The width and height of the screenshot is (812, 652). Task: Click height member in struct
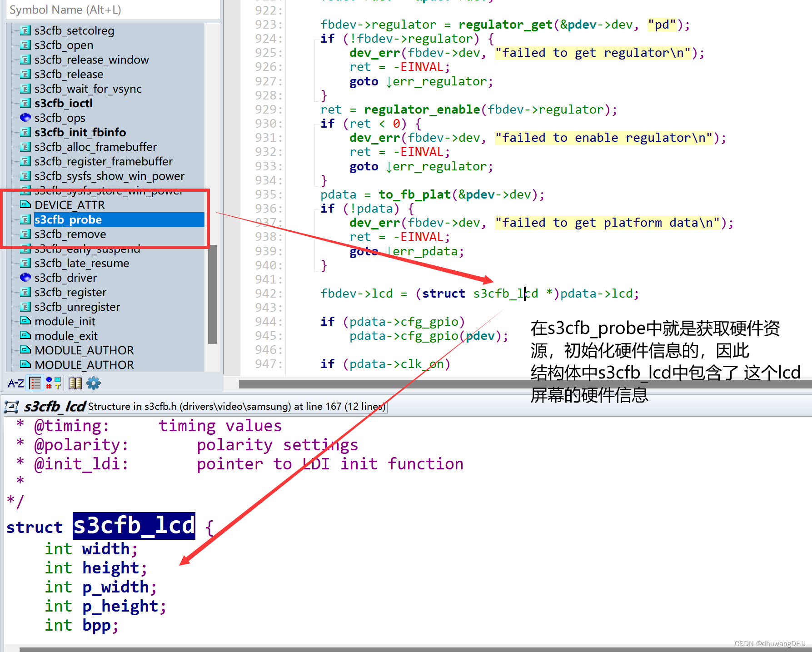tap(110, 568)
